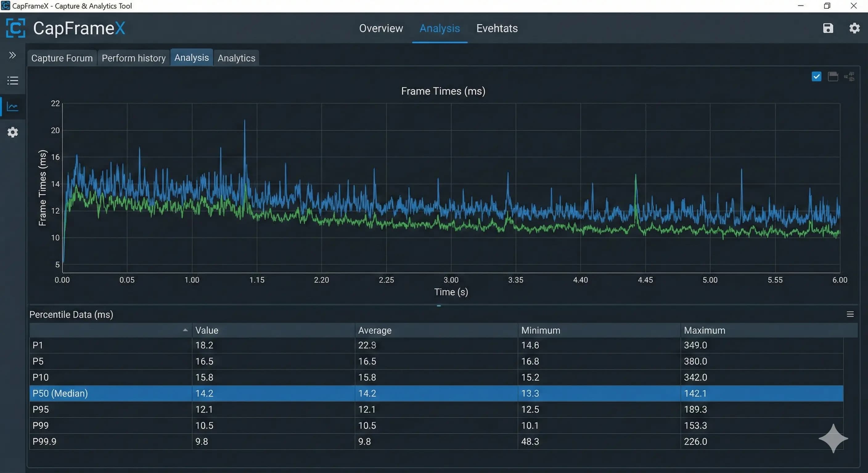Open the list view sidebar icon
The width and height of the screenshot is (868, 473).
pos(12,81)
